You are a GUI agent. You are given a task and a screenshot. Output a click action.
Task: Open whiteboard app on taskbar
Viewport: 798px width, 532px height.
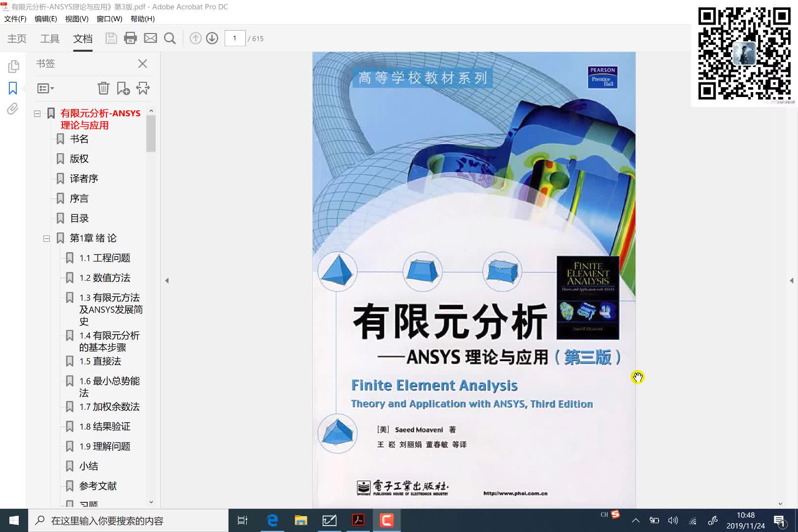pyautogui.click(x=329, y=521)
